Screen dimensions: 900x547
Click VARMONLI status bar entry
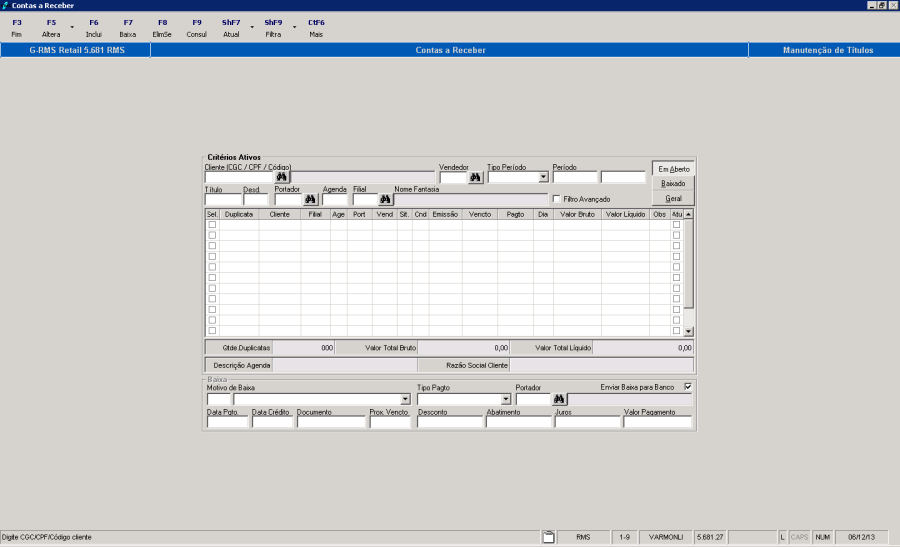tap(666, 537)
